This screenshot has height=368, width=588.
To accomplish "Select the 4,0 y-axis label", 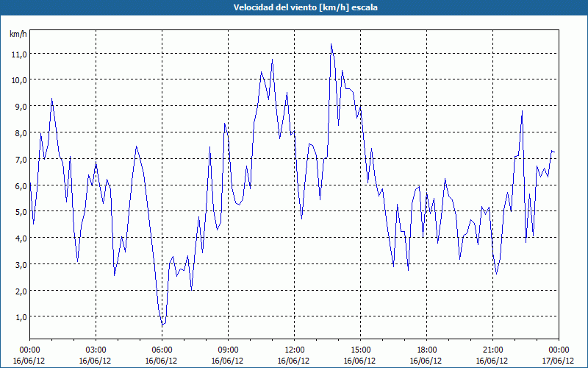I will tap(21, 238).
